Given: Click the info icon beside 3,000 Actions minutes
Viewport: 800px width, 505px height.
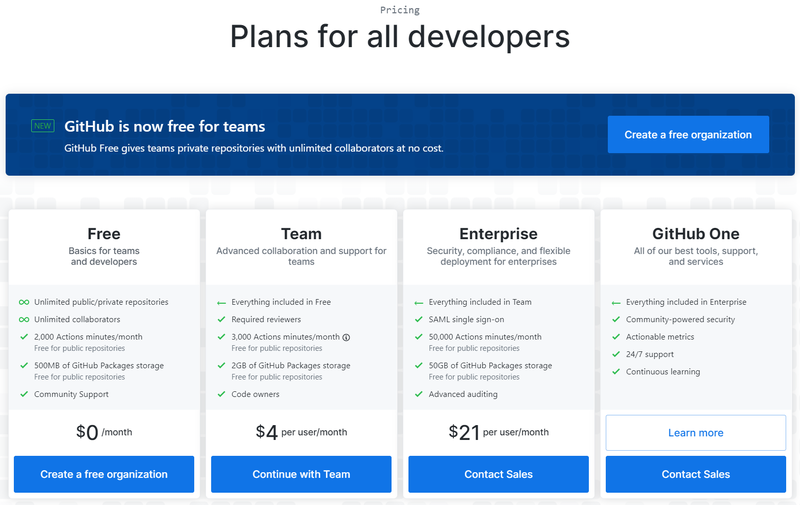Looking at the screenshot, I should click(x=346, y=337).
